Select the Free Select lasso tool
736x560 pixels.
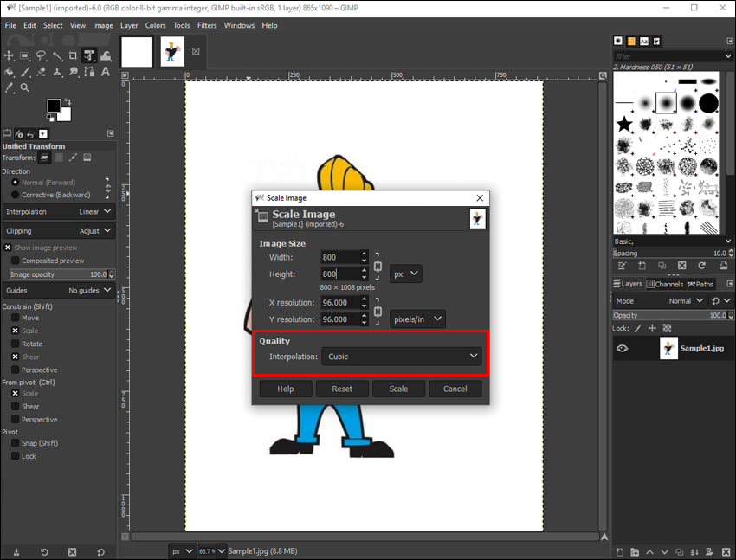42,55
